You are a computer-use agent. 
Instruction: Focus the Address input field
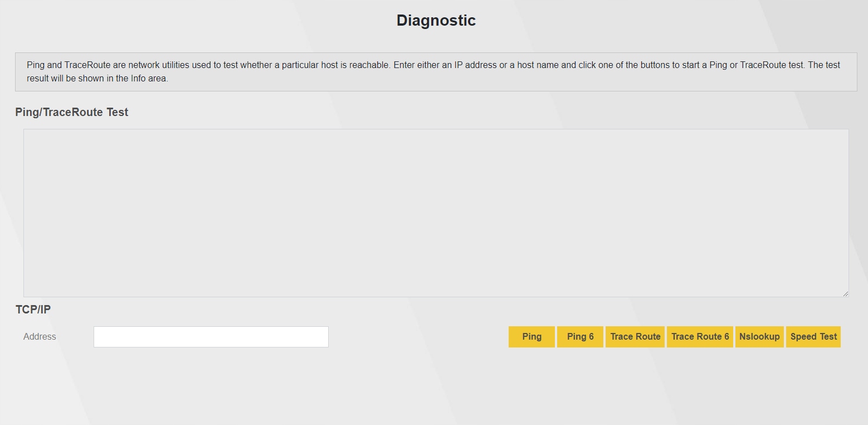pos(211,337)
